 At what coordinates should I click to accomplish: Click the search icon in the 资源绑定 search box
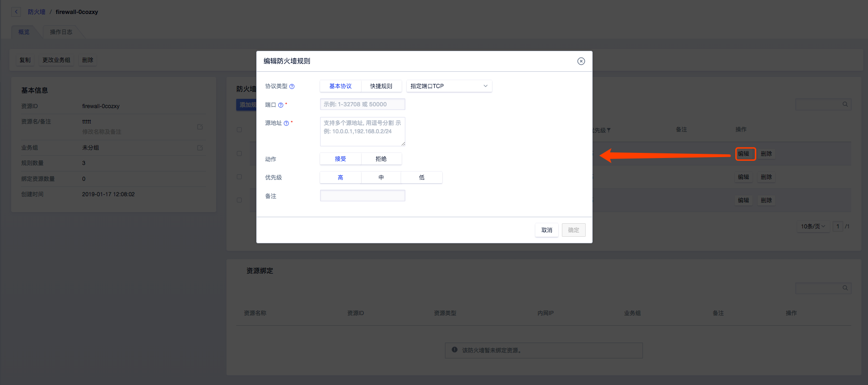[x=845, y=288]
